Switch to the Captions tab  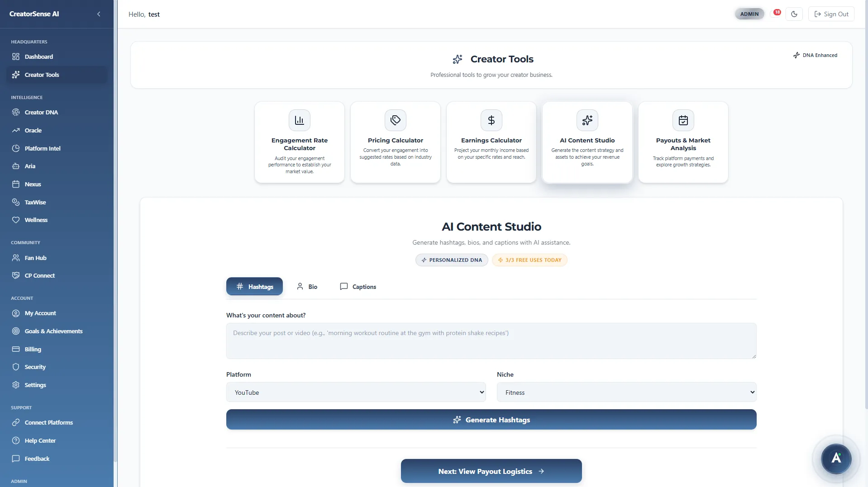tap(358, 286)
